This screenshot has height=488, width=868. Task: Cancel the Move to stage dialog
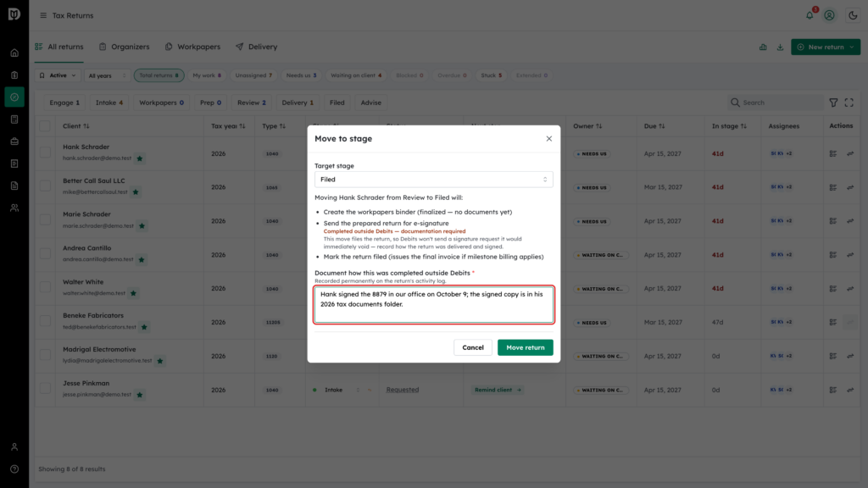(473, 347)
